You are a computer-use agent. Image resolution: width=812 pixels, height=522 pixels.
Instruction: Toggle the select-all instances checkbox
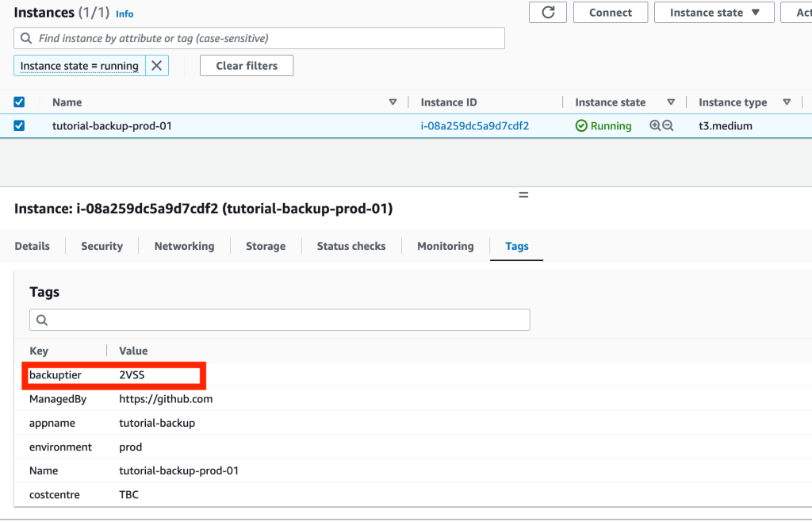[x=20, y=102]
